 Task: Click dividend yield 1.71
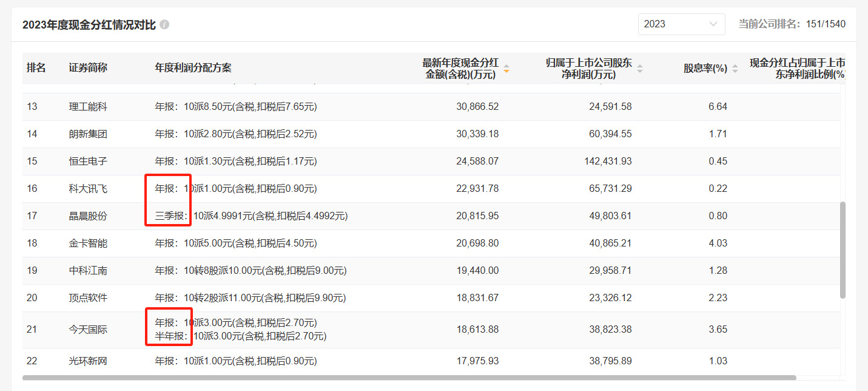[718, 134]
